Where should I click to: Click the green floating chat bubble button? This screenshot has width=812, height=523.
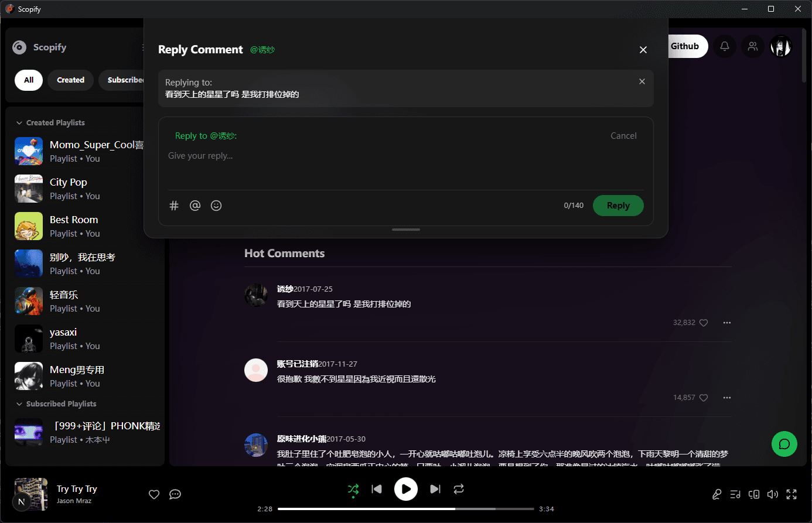pyautogui.click(x=784, y=444)
